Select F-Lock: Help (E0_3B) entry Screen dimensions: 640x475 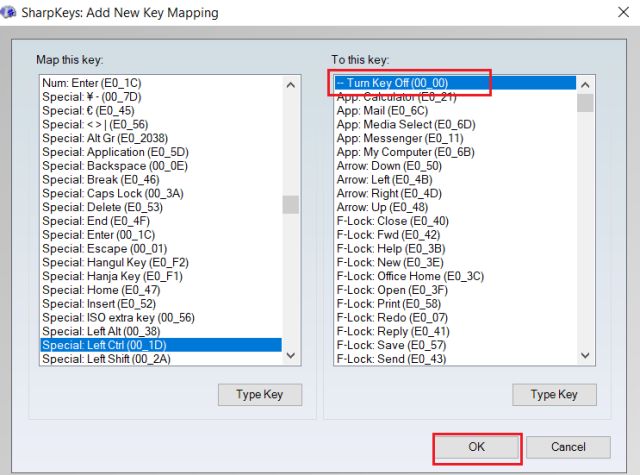[x=391, y=248]
